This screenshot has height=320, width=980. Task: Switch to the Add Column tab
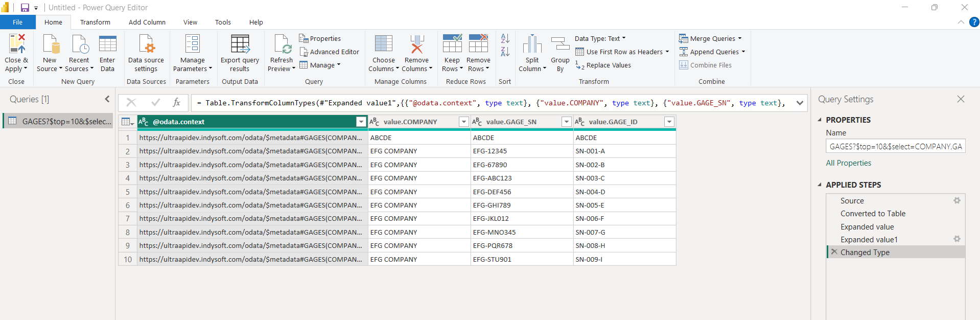pos(147,22)
